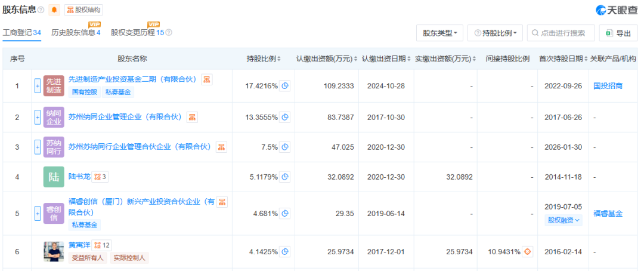This screenshot has width=644, height=271.
Task: Click the 天眼查 logo
Action: pyautogui.click(x=616, y=10)
